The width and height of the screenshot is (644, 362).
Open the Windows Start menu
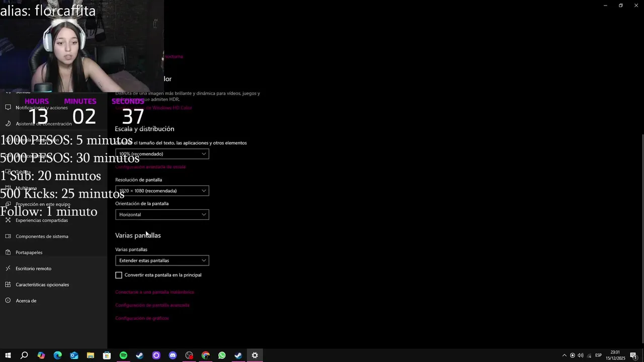[x=8, y=355]
